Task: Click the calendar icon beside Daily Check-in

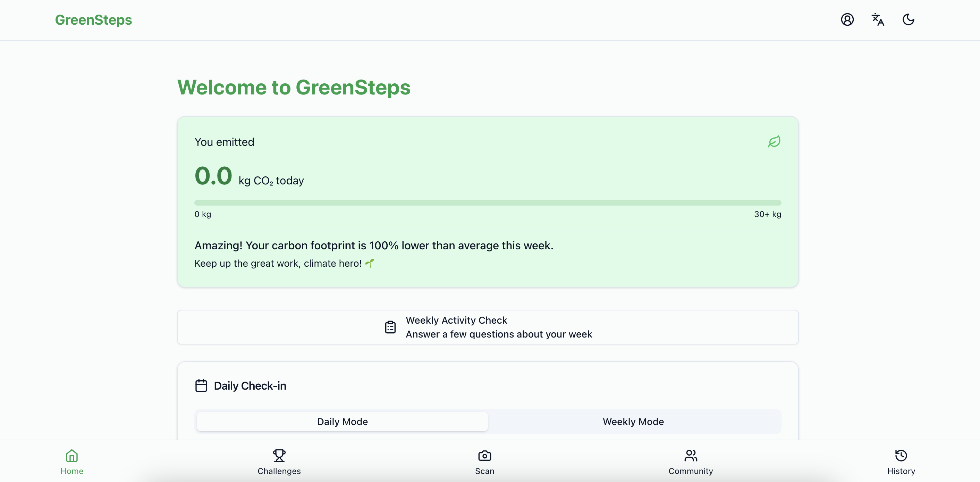Action: click(201, 386)
